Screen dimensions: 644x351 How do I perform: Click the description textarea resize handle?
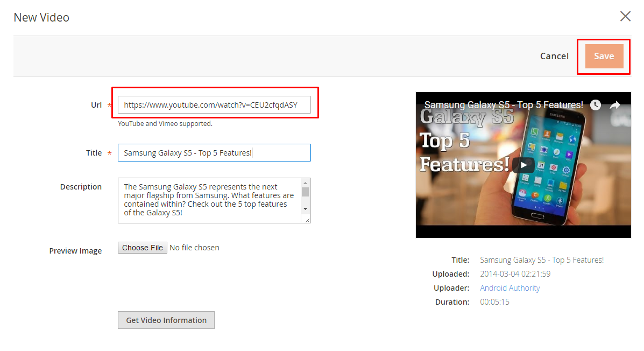click(x=307, y=220)
